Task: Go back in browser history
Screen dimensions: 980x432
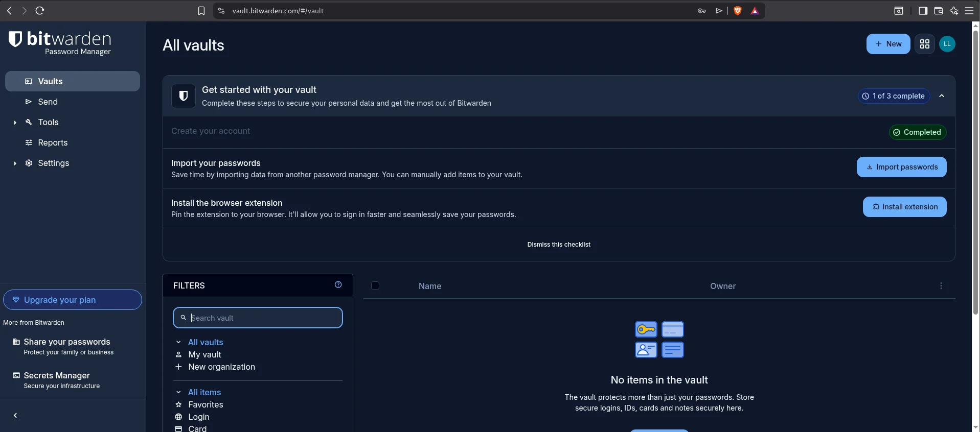Action: 9,11
